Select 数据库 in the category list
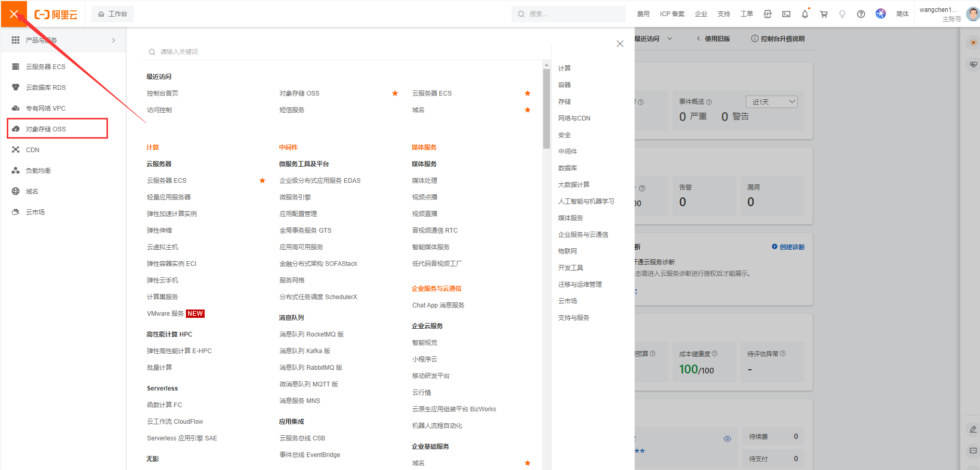Viewport: 980px width, 470px height. pyautogui.click(x=567, y=168)
